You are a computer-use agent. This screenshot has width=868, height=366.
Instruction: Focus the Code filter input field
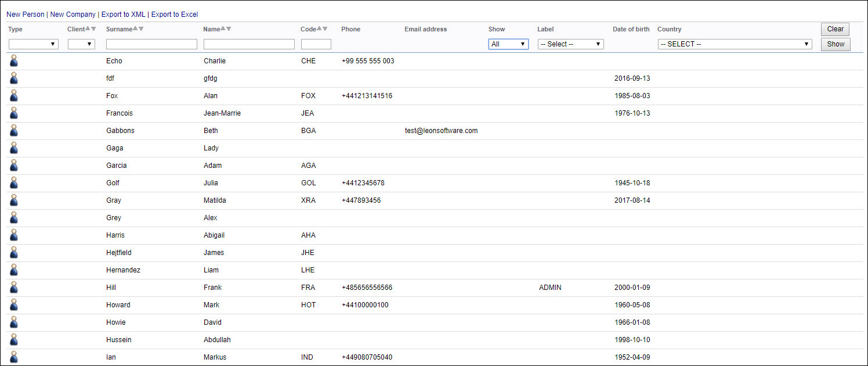(316, 44)
